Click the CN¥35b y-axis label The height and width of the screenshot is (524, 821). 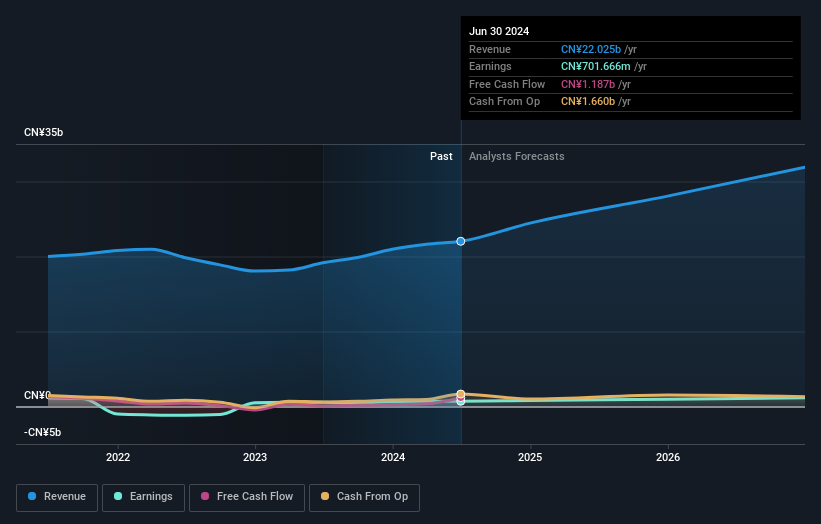(43, 132)
